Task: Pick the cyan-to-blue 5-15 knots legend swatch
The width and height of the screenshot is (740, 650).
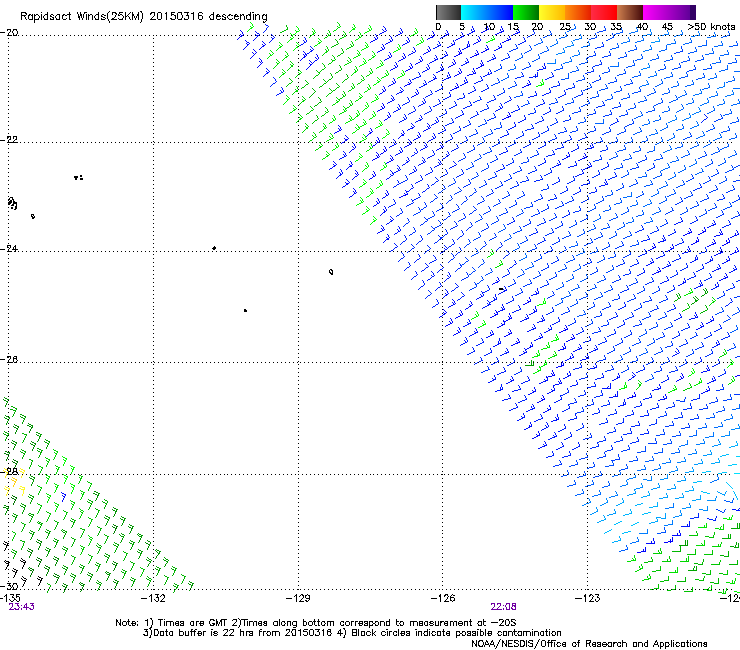Action: [x=487, y=12]
